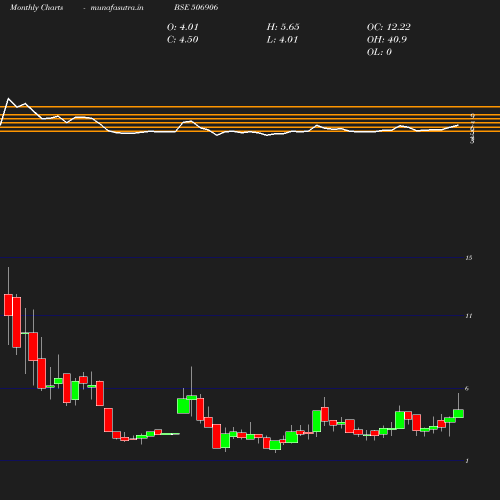Screen dimensions: 500x500
Task: Click the close value C: 4.50
Action: tap(182, 40)
